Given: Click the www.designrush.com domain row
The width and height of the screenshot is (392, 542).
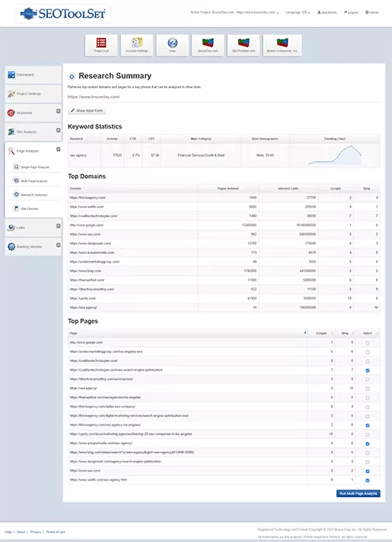Looking at the screenshot, I should pyautogui.click(x=224, y=243).
